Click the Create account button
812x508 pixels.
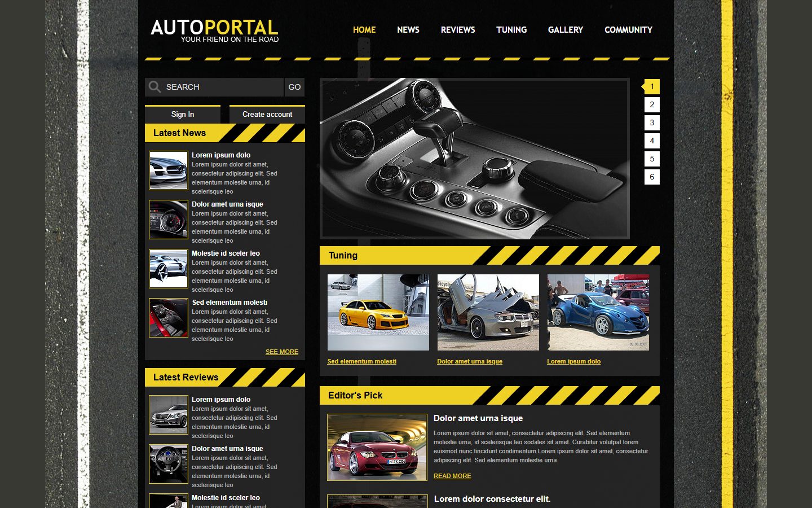point(267,114)
